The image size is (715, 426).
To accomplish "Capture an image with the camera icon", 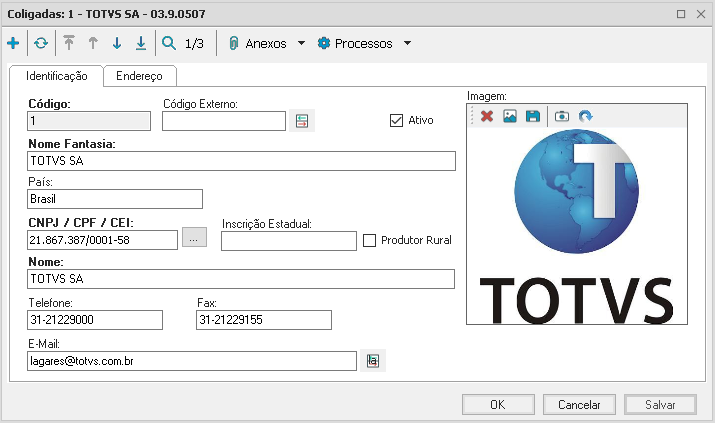I will pos(562,116).
